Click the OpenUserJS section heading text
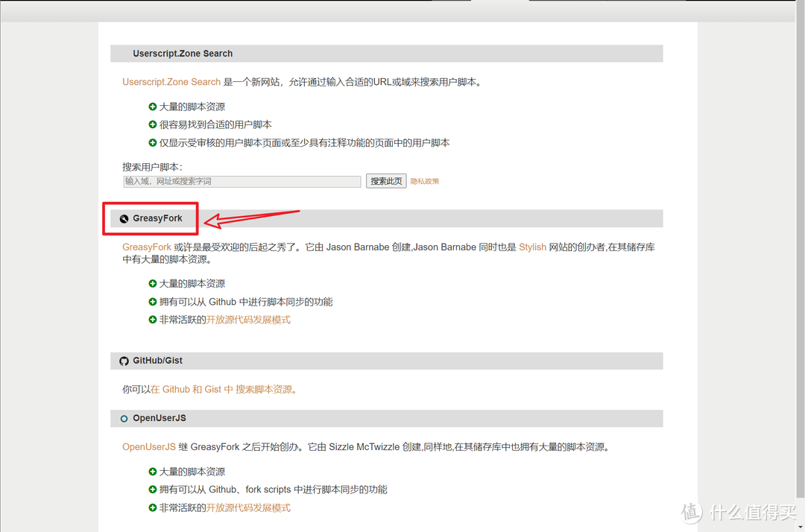805x532 pixels. (x=160, y=418)
